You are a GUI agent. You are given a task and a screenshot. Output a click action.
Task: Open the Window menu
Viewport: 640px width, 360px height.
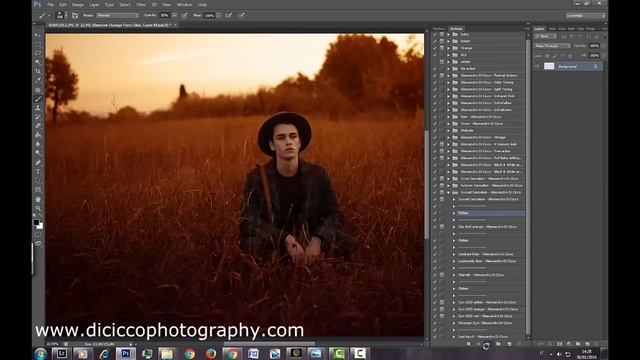click(x=184, y=4)
